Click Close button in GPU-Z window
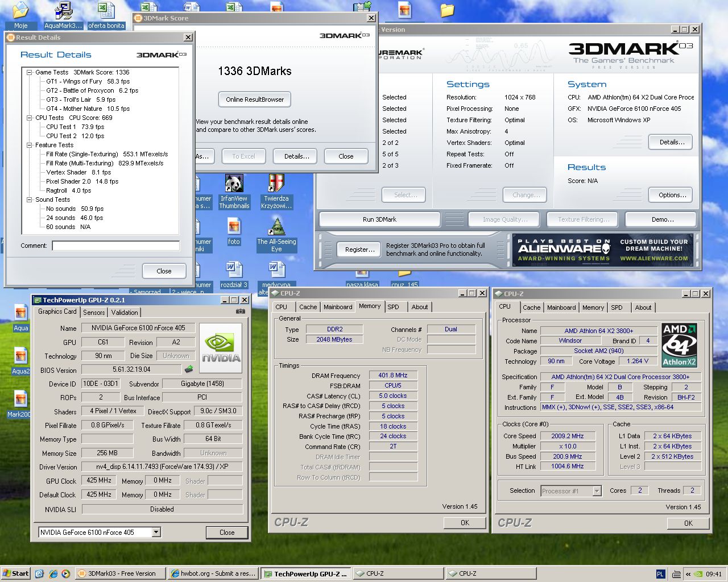The height and width of the screenshot is (582, 728). coord(227,533)
